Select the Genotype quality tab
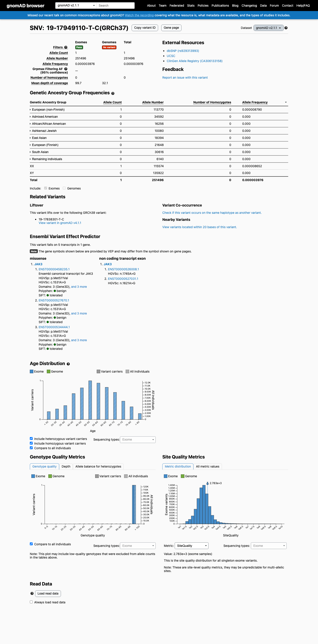Image resolution: width=318 pixels, height=644 pixels. [45, 466]
